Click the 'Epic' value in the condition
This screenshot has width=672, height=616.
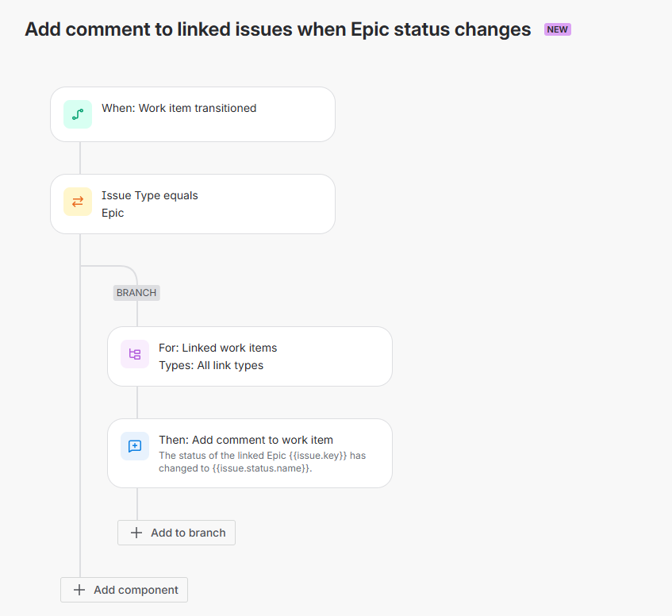click(x=113, y=213)
